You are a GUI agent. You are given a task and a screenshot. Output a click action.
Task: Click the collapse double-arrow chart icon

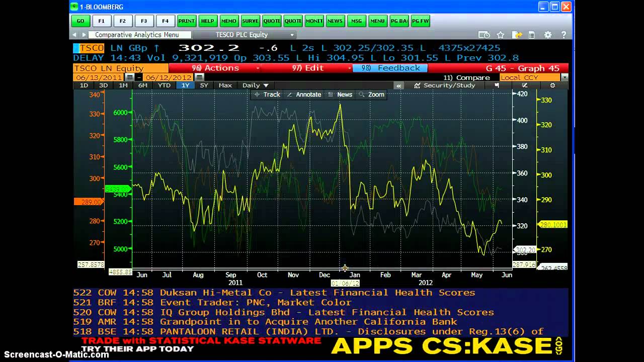coord(399,85)
